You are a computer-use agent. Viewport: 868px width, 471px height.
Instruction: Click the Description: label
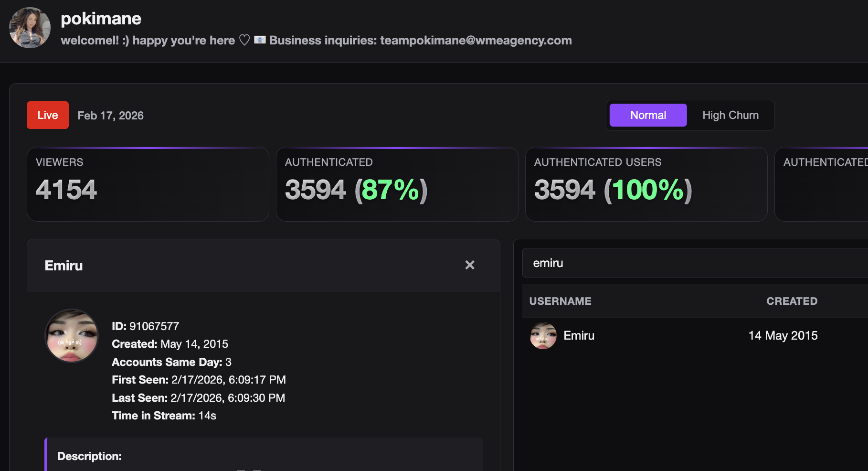click(x=89, y=456)
